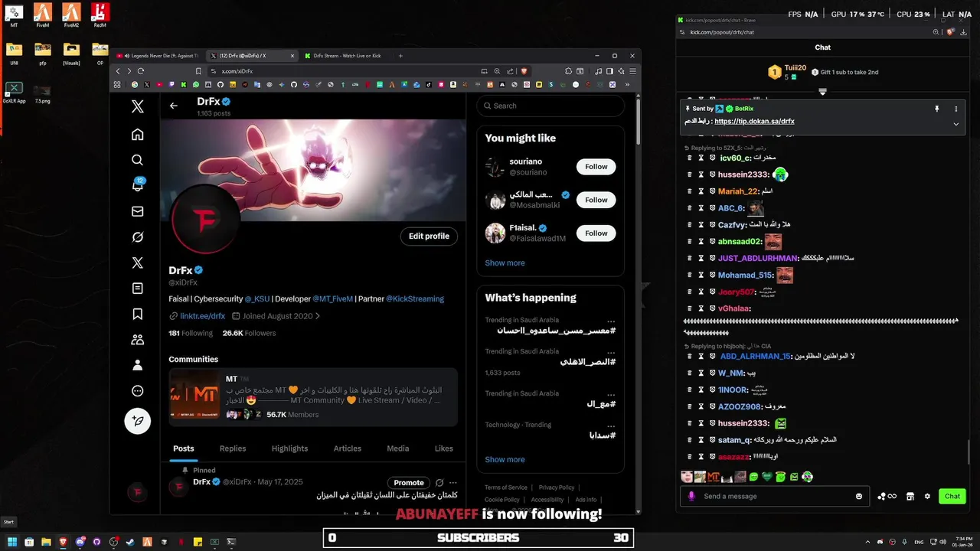Open X Home from the sidebar
Screen dimensions: 980x551
click(x=138, y=135)
